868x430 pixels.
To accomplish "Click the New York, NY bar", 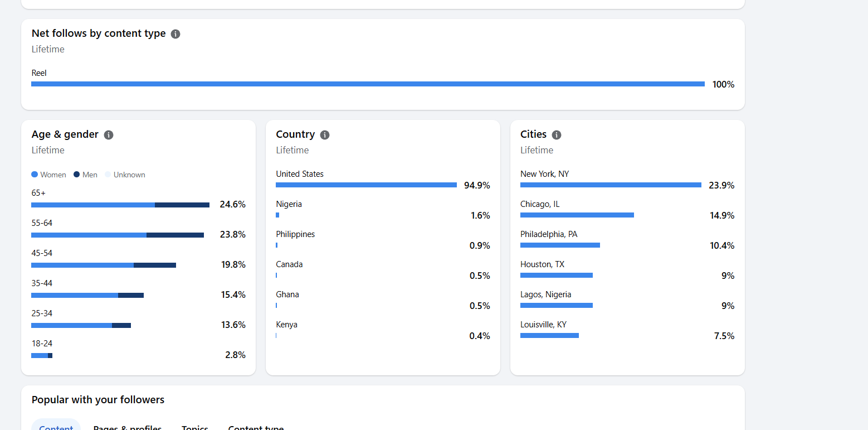I will (x=611, y=185).
